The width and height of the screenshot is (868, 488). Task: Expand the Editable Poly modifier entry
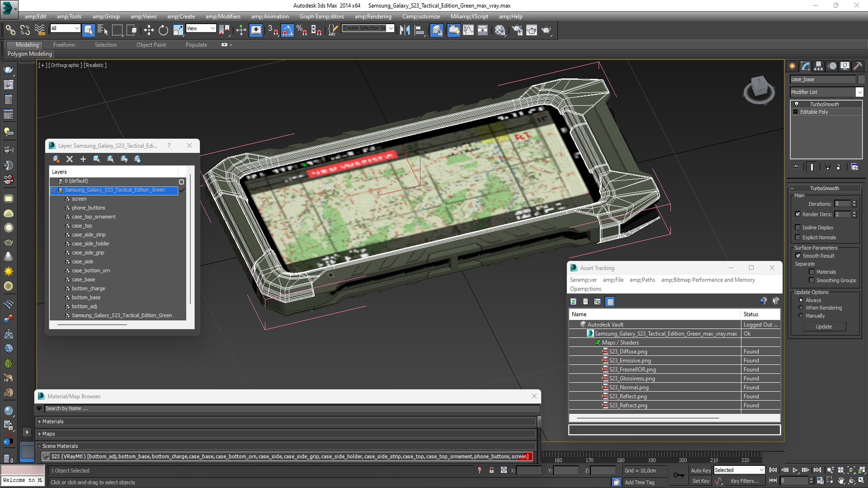coord(795,112)
